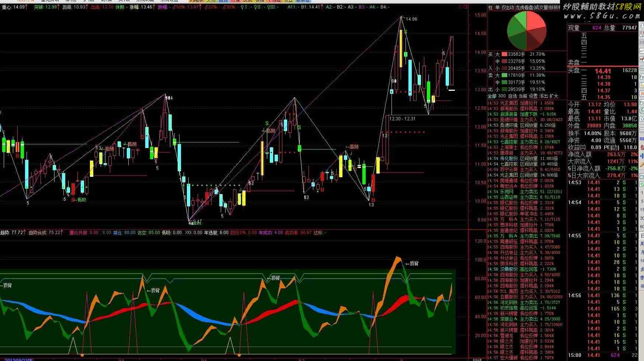This screenshot has height=361, width=644.
Task: Select the 康得新 主力买入 row
Action: pyautogui.click(x=526, y=153)
